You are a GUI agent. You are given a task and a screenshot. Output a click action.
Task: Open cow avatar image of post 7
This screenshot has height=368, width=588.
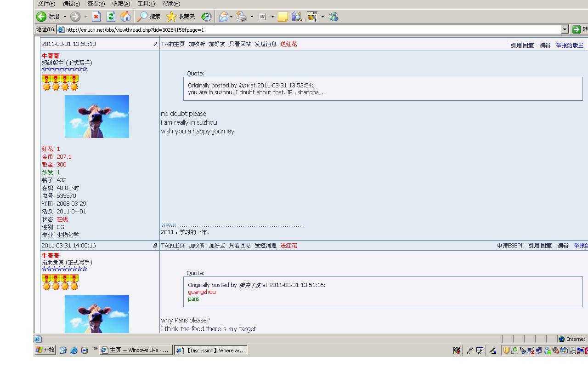(97, 116)
